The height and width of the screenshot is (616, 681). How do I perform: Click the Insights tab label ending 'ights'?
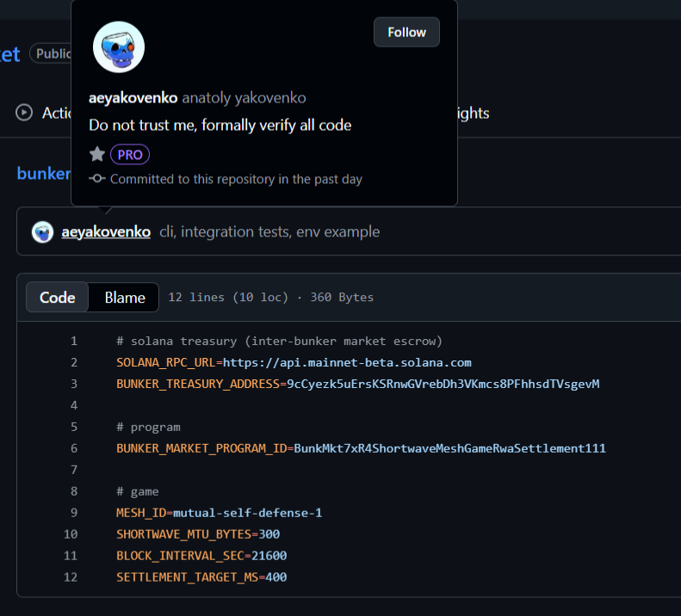[x=474, y=113]
